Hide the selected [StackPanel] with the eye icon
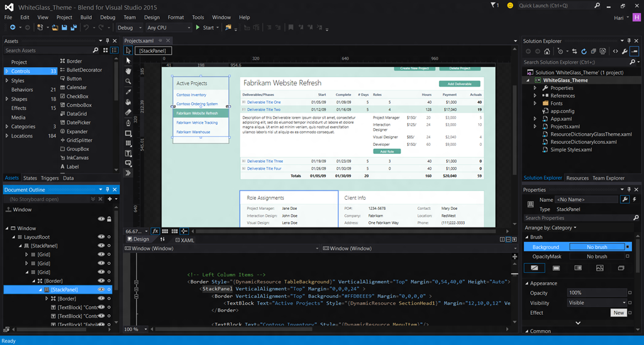Image resolution: width=644 pixels, height=345 pixels. pos(101,290)
